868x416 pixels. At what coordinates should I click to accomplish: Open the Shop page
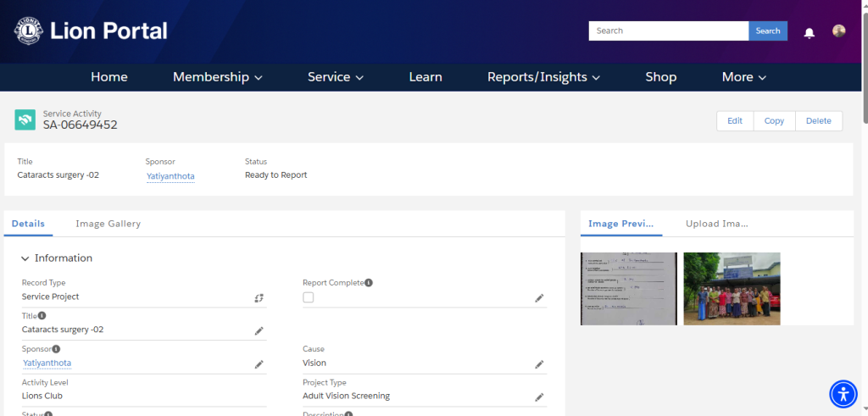tap(661, 77)
